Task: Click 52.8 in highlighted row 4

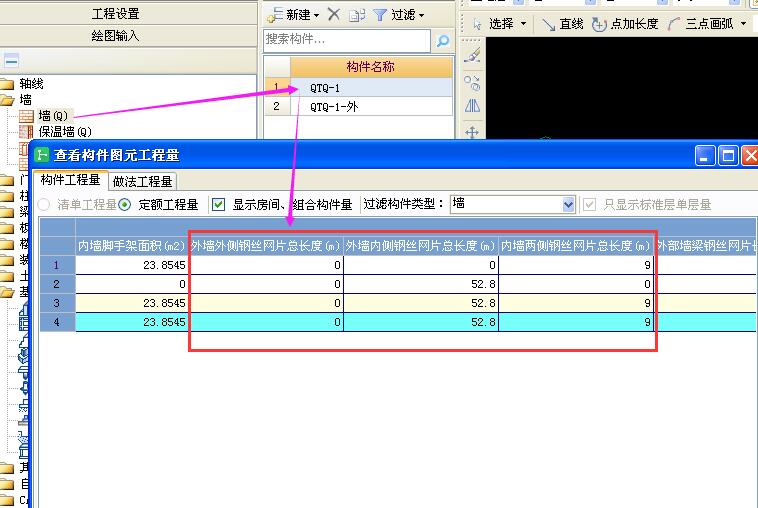Action: tap(421, 322)
